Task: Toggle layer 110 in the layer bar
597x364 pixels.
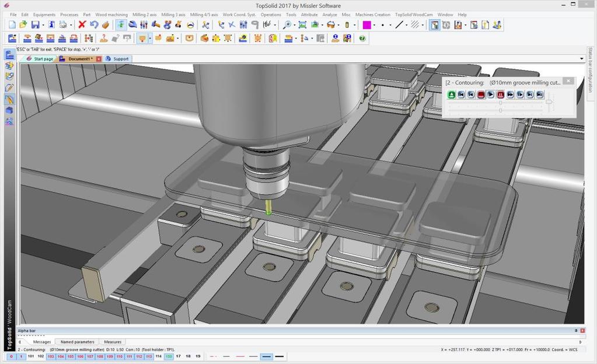Action: (120, 356)
